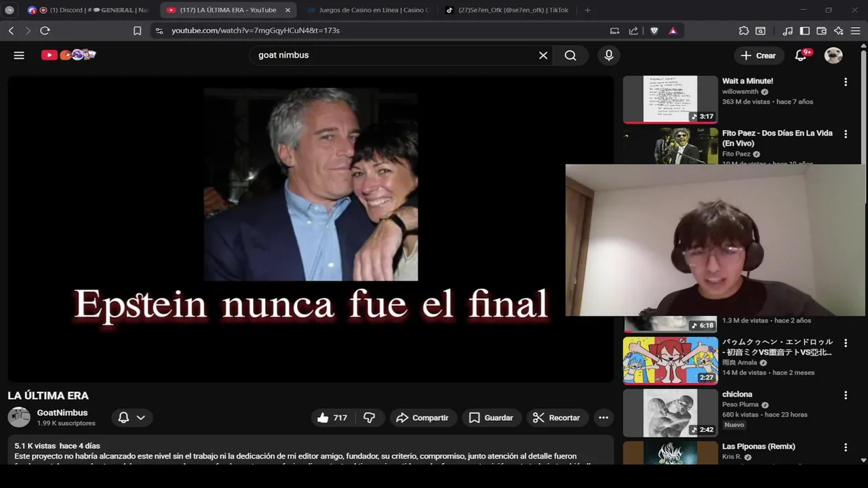
Task: Open options menu for the Amala video
Action: (x=845, y=343)
